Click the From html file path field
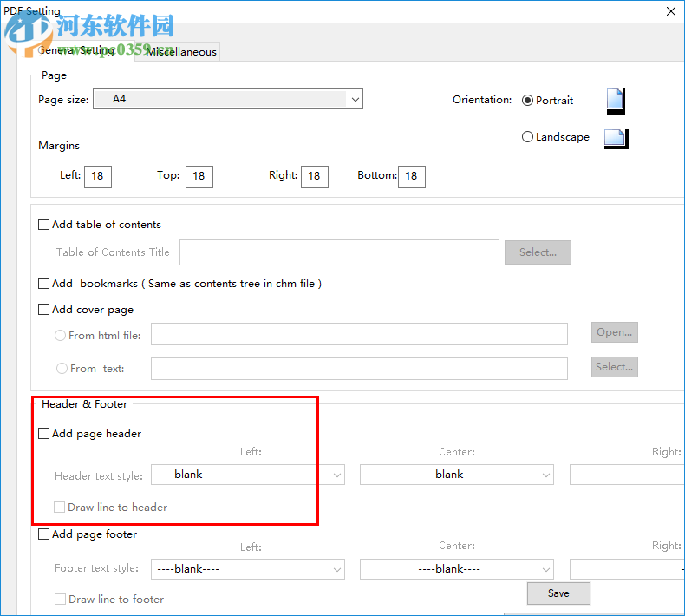Image resolution: width=685 pixels, height=616 pixels. (x=359, y=334)
